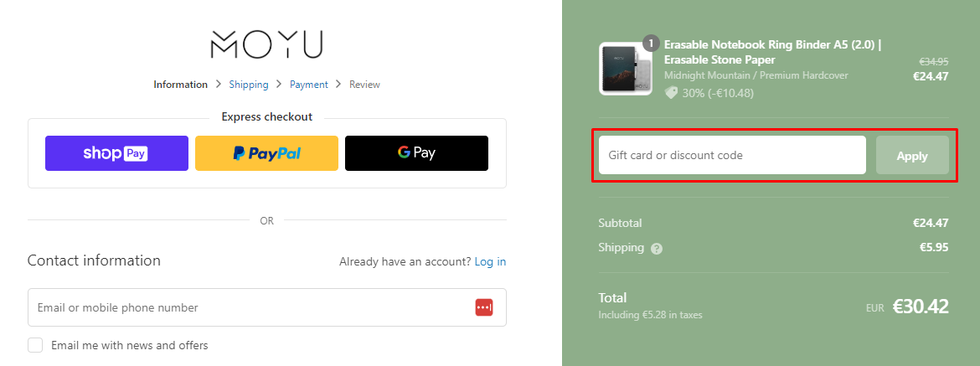Go to the Shipping breadcrumb step
The image size is (980, 366).
(x=249, y=85)
